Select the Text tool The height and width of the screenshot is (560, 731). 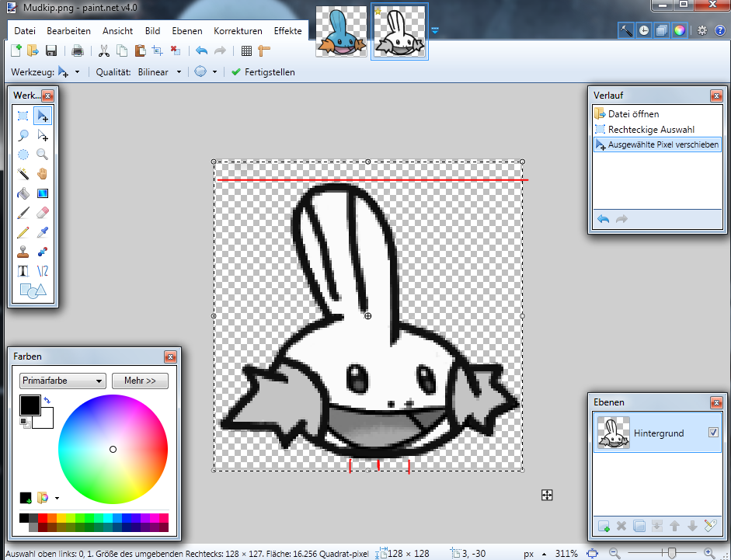pyautogui.click(x=23, y=271)
